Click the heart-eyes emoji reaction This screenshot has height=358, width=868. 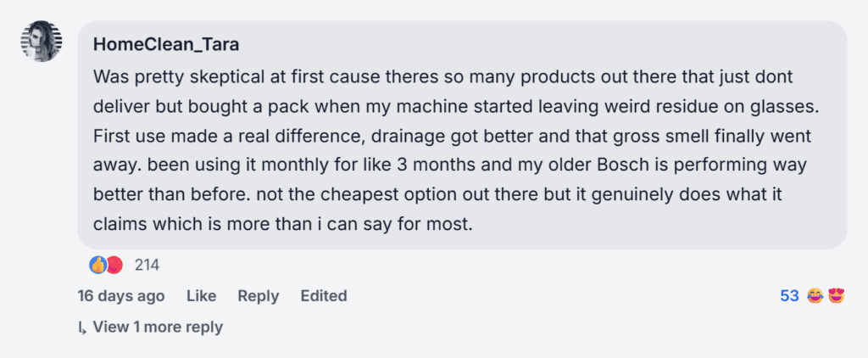(x=836, y=296)
